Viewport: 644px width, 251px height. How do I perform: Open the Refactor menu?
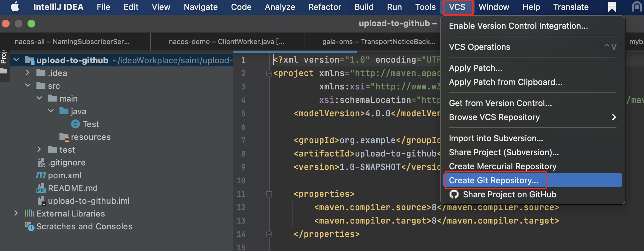click(325, 7)
